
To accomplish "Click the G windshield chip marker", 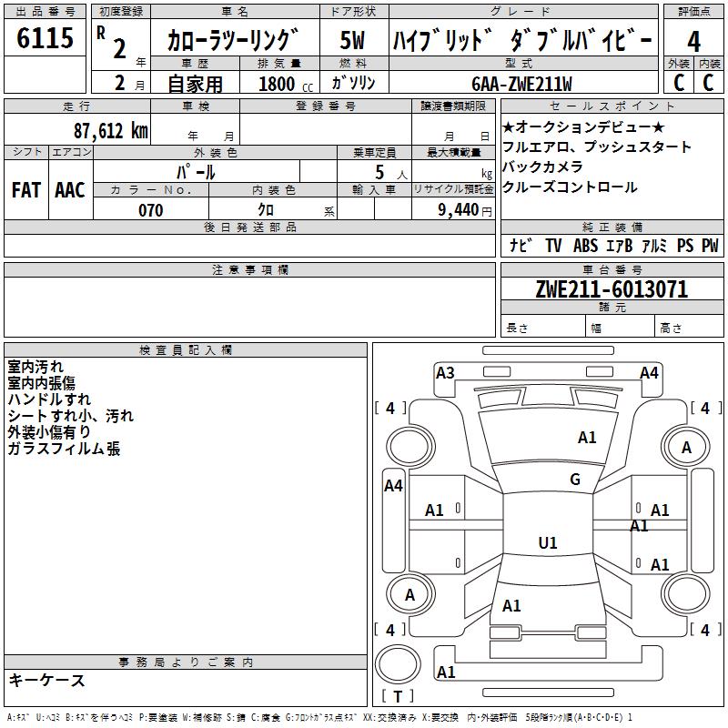I will click(574, 480).
